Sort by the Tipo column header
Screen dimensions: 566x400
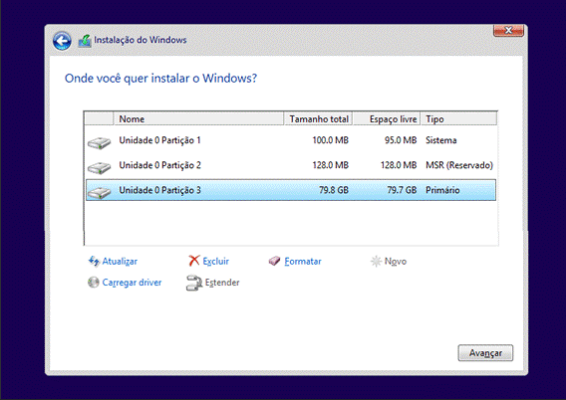[x=459, y=119]
